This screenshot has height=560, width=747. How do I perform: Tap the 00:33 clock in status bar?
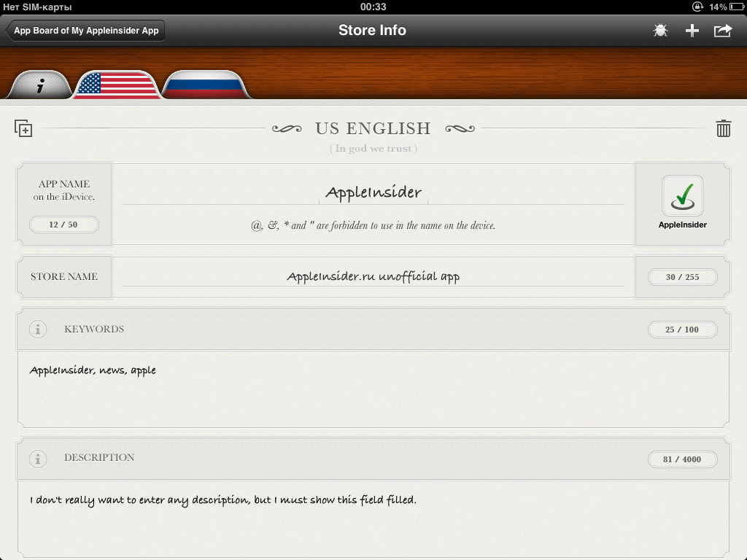(373, 7)
